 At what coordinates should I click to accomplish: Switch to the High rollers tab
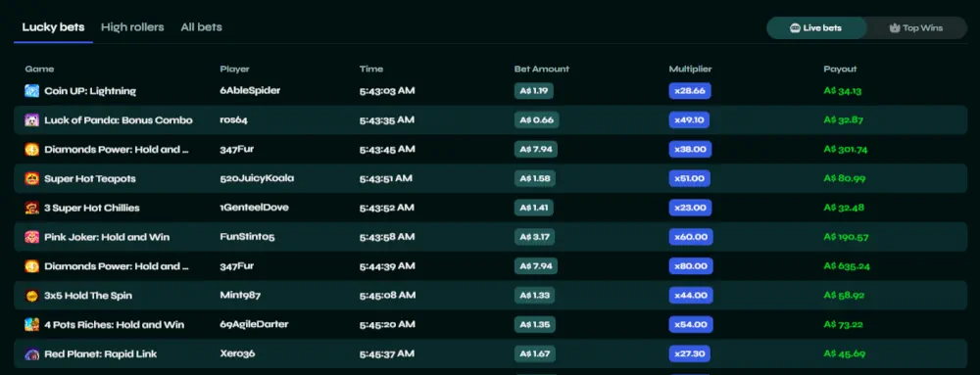click(132, 27)
